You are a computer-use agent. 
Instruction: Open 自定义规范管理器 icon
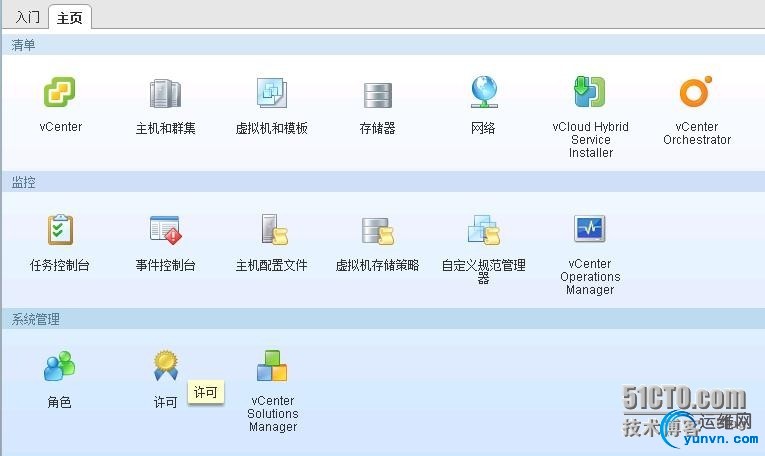point(483,229)
